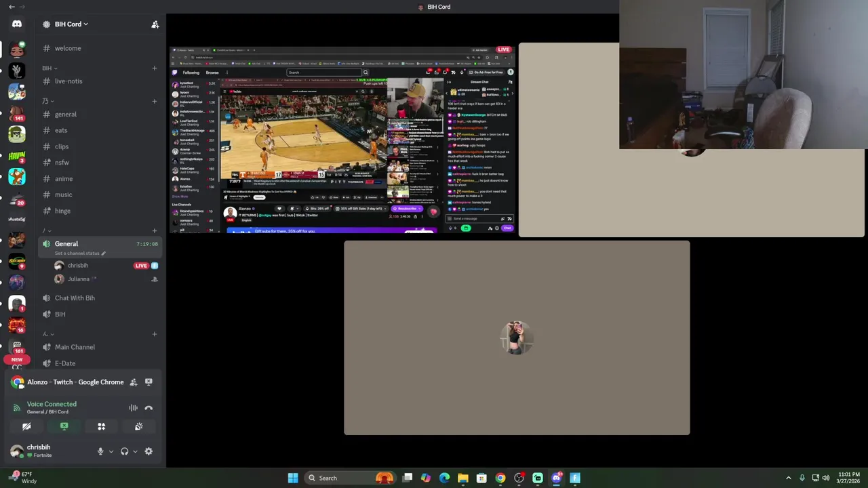Show hidden system tray icons
868x488 pixels.
[788, 478]
